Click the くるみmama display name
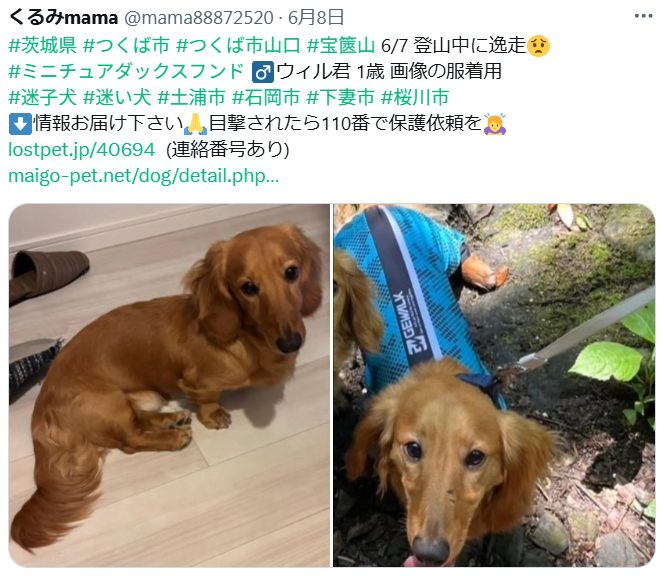Viewport: 665px width, 576px height. pyautogui.click(x=63, y=17)
